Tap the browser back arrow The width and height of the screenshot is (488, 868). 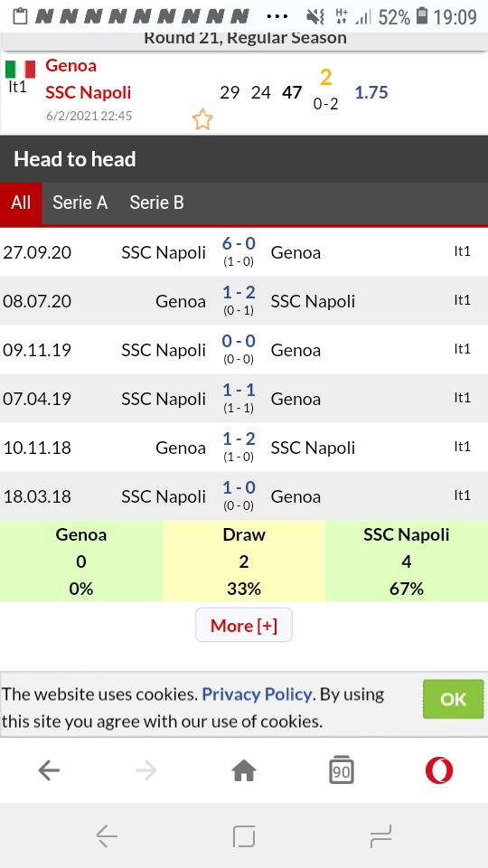click(x=49, y=770)
